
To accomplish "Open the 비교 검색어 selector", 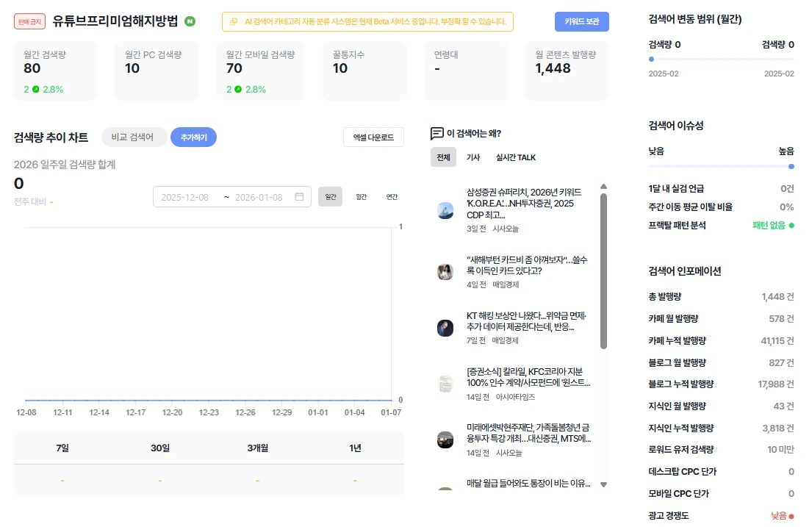I will (132, 137).
